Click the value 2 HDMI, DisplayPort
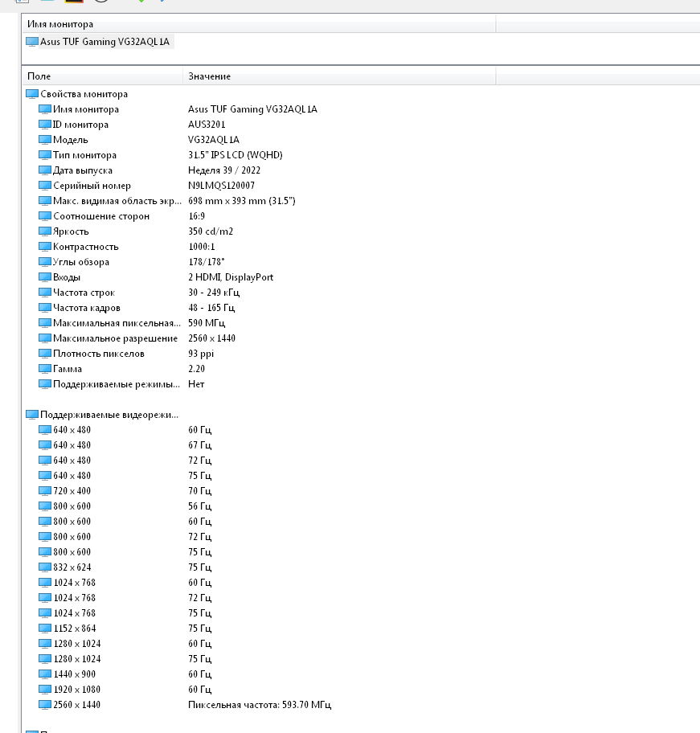Viewport: 700px width, 733px height. (x=231, y=277)
